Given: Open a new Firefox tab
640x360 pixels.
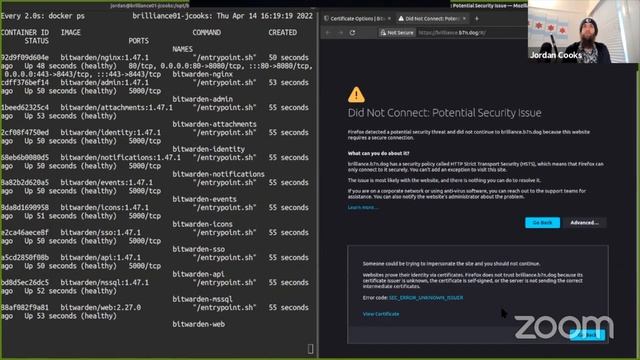Looking at the screenshot, I should (476, 18).
